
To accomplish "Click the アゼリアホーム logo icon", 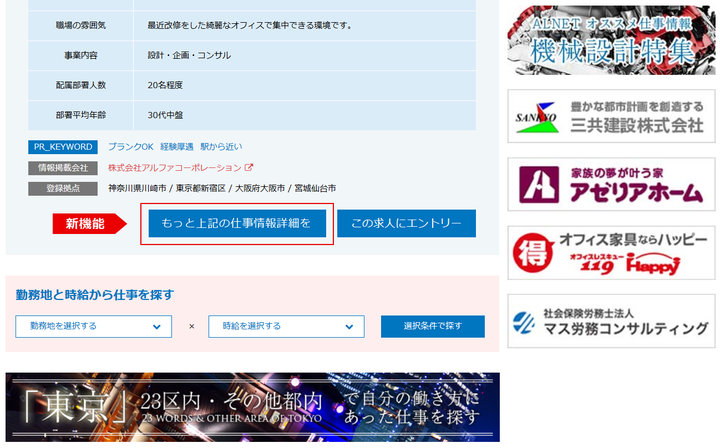I will click(539, 185).
